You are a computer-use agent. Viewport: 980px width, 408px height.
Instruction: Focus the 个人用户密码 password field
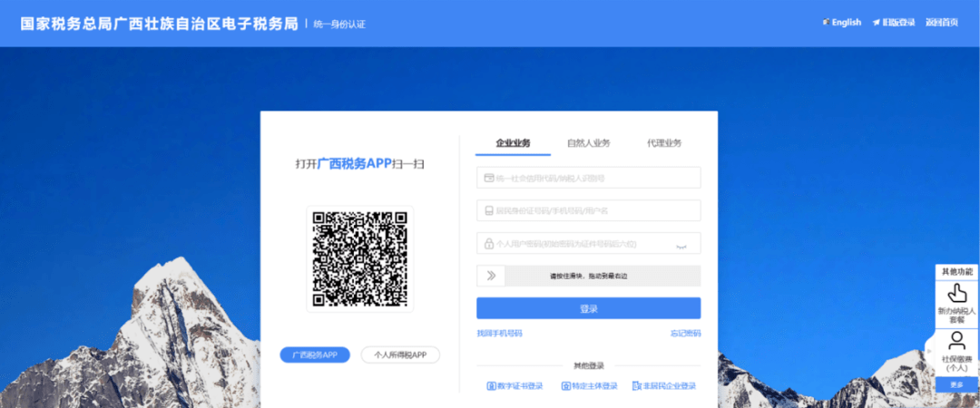pyautogui.click(x=589, y=244)
